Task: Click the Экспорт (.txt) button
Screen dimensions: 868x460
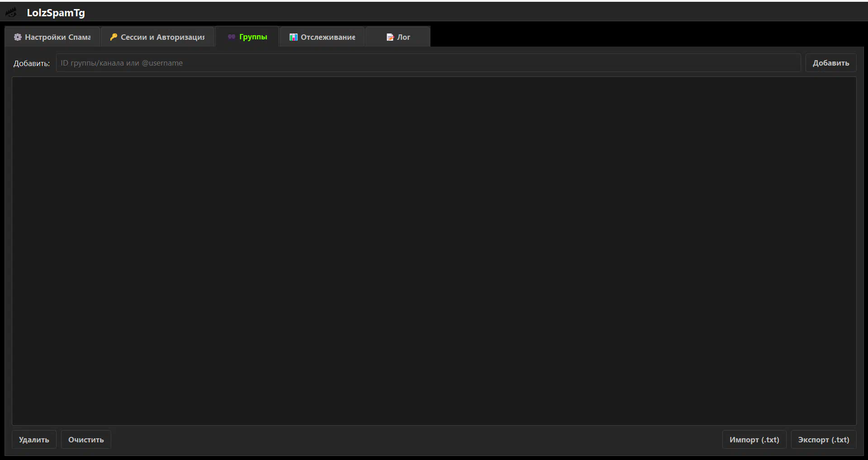Action: coord(823,440)
